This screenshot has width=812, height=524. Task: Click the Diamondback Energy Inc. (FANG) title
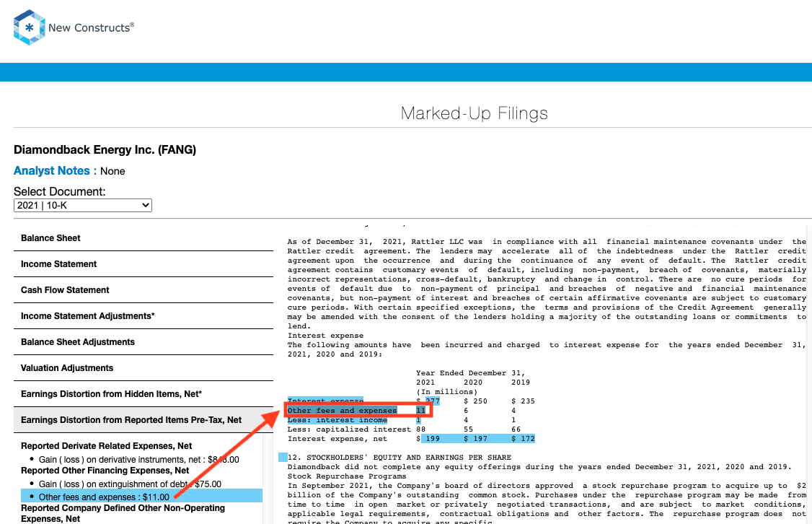[x=105, y=150]
